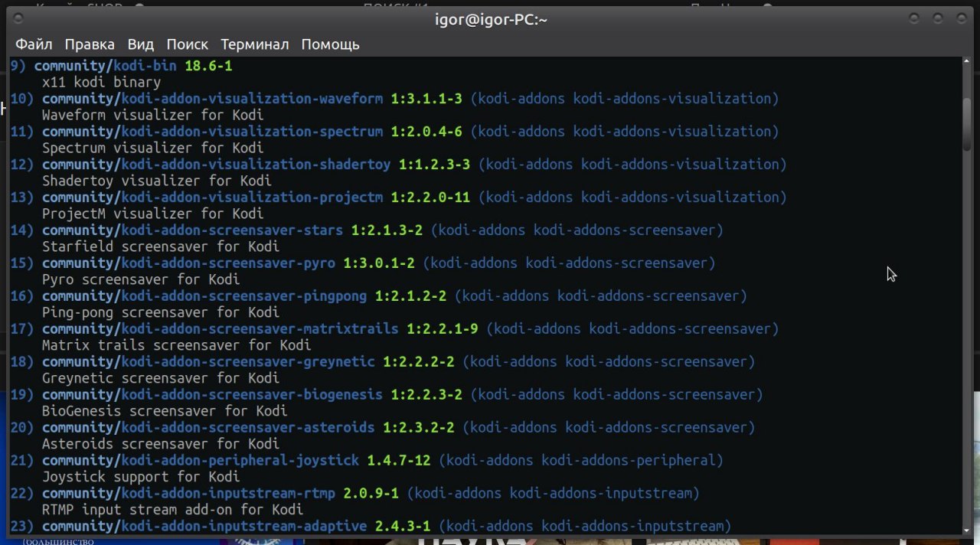The width and height of the screenshot is (980, 545).
Task: Click 'Greynetic screensaver for Kodi' text
Action: coord(161,378)
